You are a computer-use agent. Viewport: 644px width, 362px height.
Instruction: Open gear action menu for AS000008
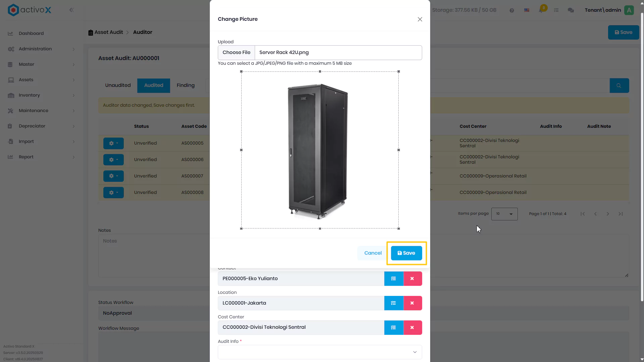tap(113, 193)
